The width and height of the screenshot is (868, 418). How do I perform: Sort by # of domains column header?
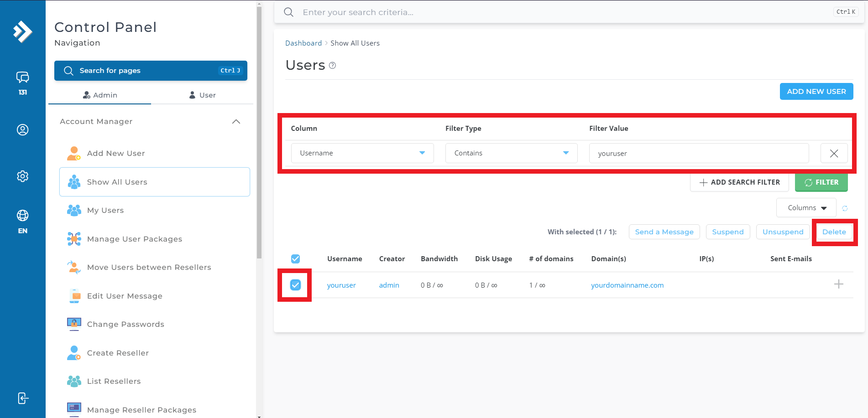pos(551,259)
